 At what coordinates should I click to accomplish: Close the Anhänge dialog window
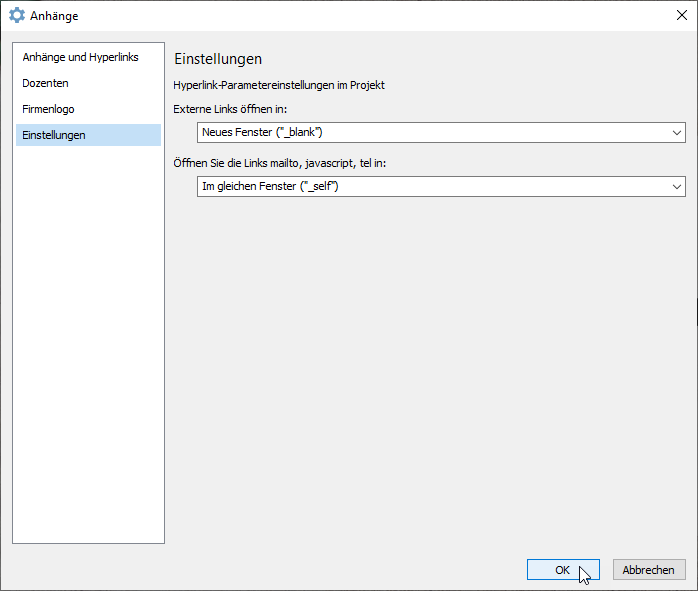point(681,16)
